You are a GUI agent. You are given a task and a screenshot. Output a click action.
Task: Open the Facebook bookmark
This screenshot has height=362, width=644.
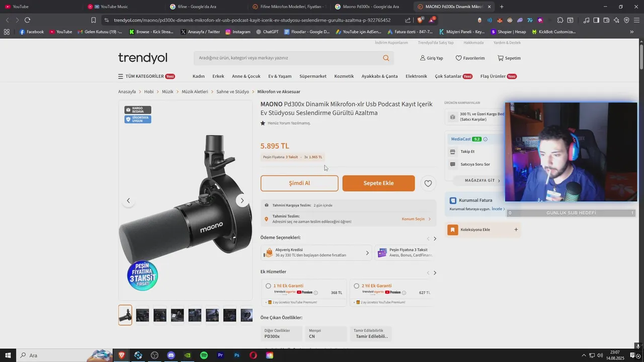[x=31, y=32]
